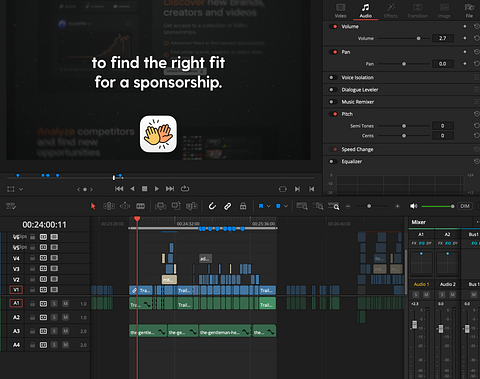The image size is (480, 379).
Task: Enable the Voice Isolation toggle
Action: point(332,77)
